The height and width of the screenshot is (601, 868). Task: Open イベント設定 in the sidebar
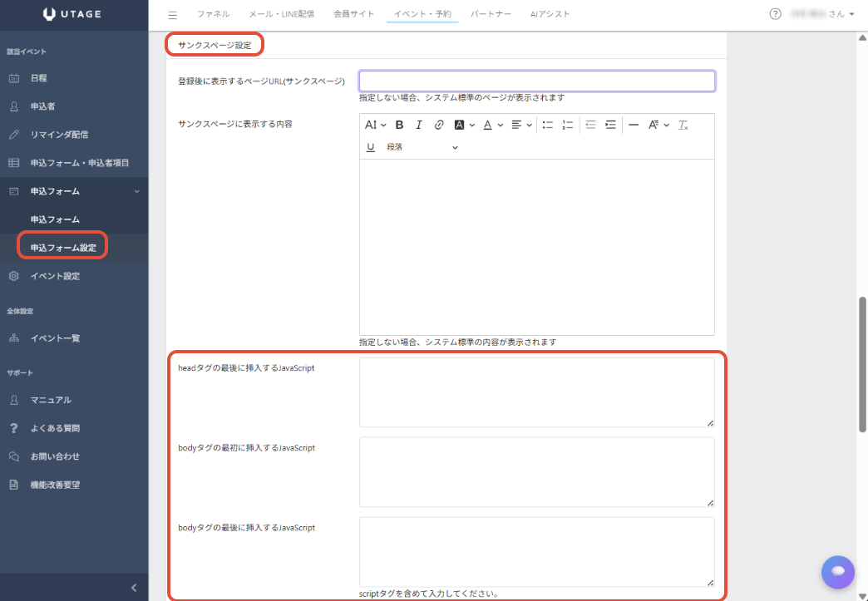click(x=55, y=276)
